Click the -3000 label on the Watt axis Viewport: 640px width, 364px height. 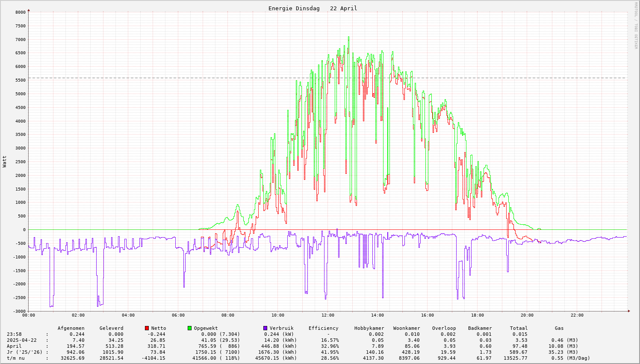click(19, 311)
